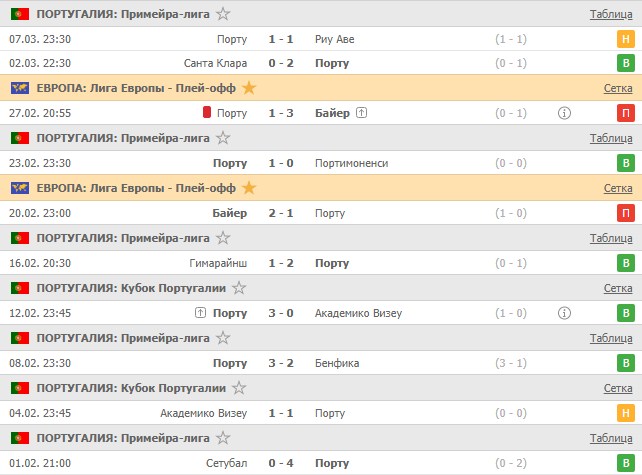Click red card icon beside Порту on 27.02
The image size is (642, 475).
pos(207,113)
